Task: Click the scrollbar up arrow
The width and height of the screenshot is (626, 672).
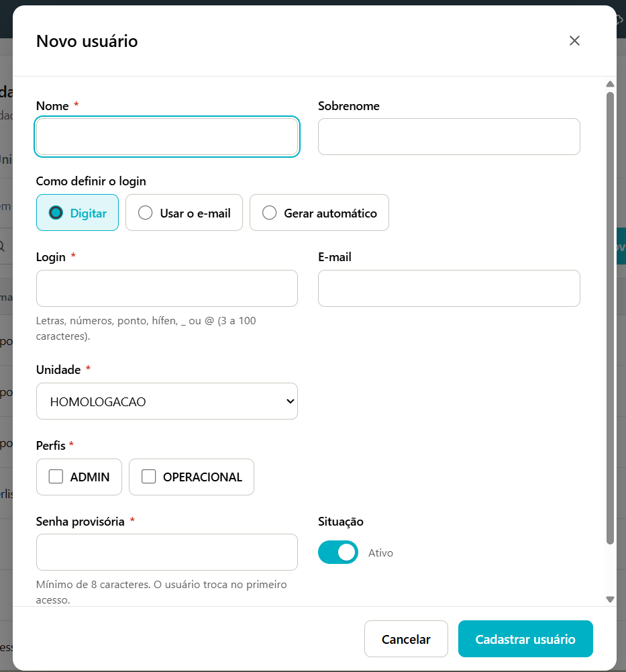Action: tap(610, 85)
